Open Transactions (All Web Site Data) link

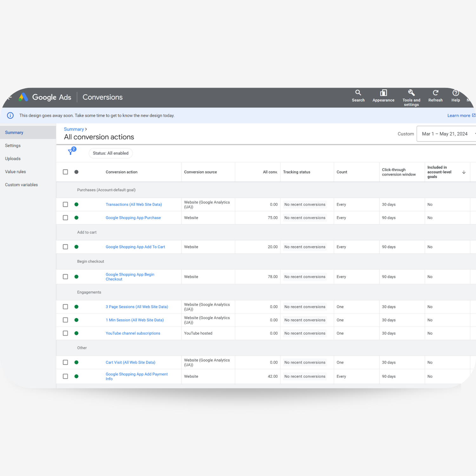[134, 204]
